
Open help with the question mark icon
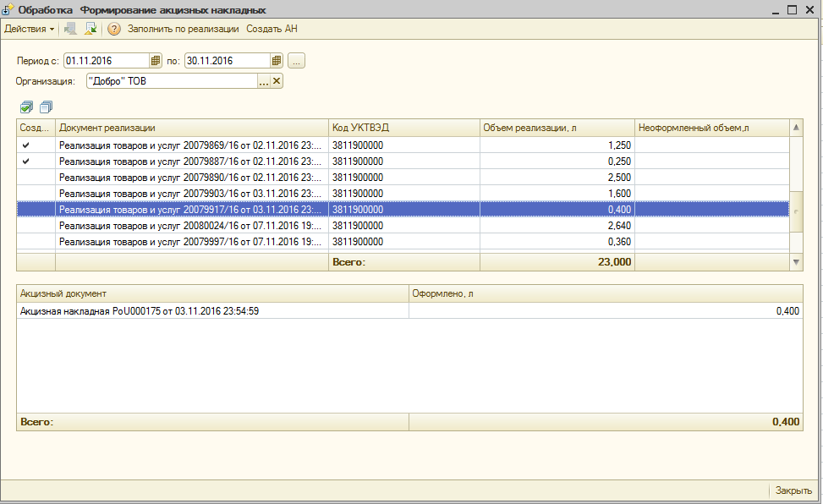point(114,29)
